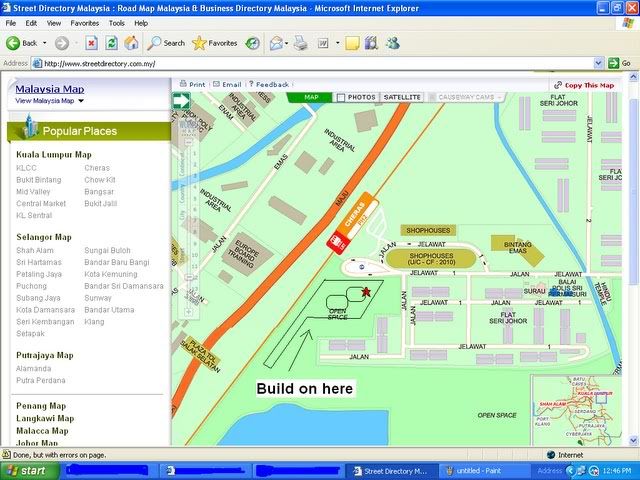Viewport: 640px width, 480px height.
Task: Open the Edit menu
Action: 31,23
